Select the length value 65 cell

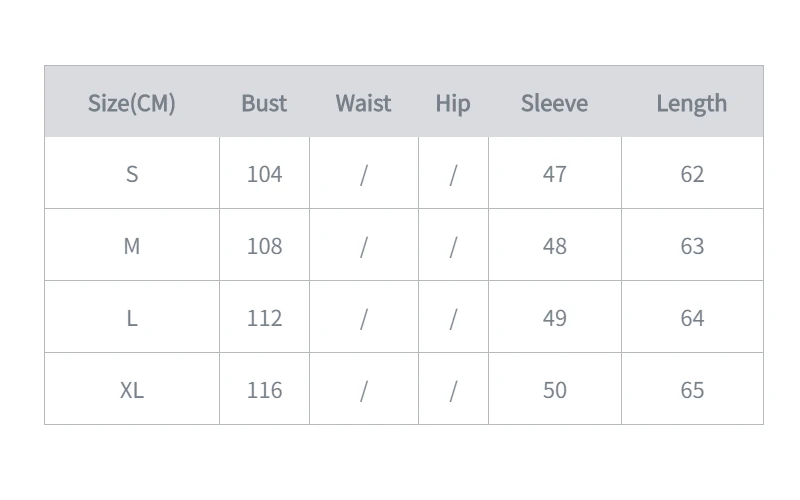692,388
